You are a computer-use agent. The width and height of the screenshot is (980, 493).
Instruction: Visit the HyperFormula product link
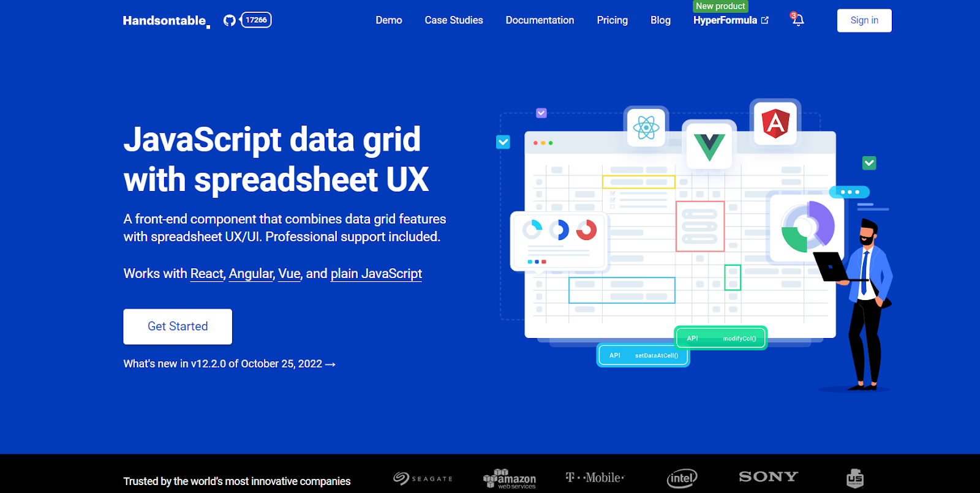click(x=725, y=20)
